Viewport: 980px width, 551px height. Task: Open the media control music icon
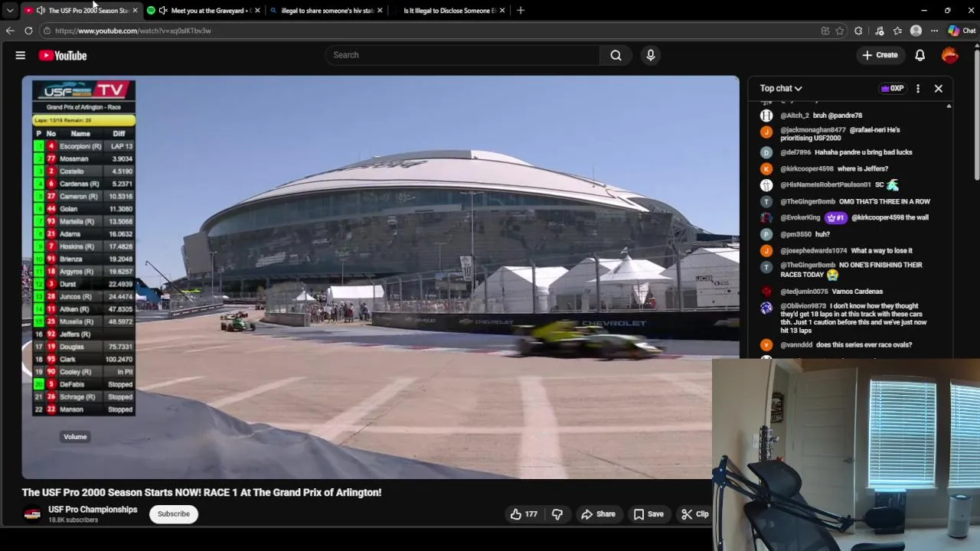[879, 31]
